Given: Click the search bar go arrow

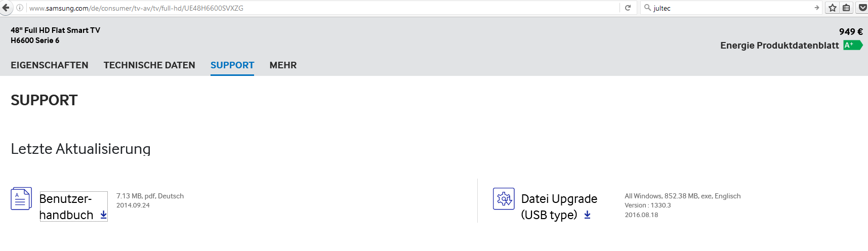Looking at the screenshot, I should (816, 8).
